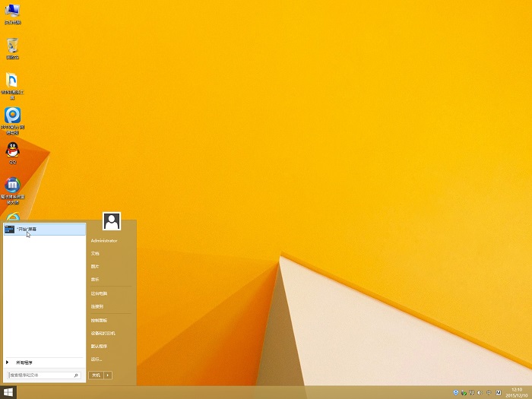Launch the PPTV network TV icon
Image resolution: width=532 pixels, height=399 pixels.
pos(13,121)
